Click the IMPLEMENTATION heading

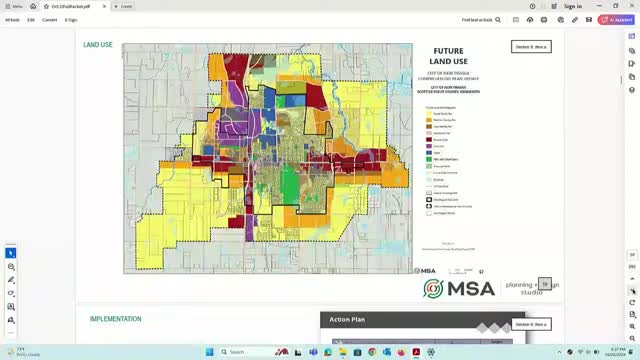[116, 319]
